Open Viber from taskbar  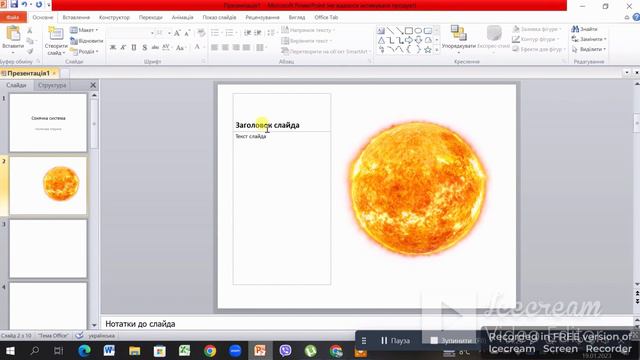pos(285,351)
